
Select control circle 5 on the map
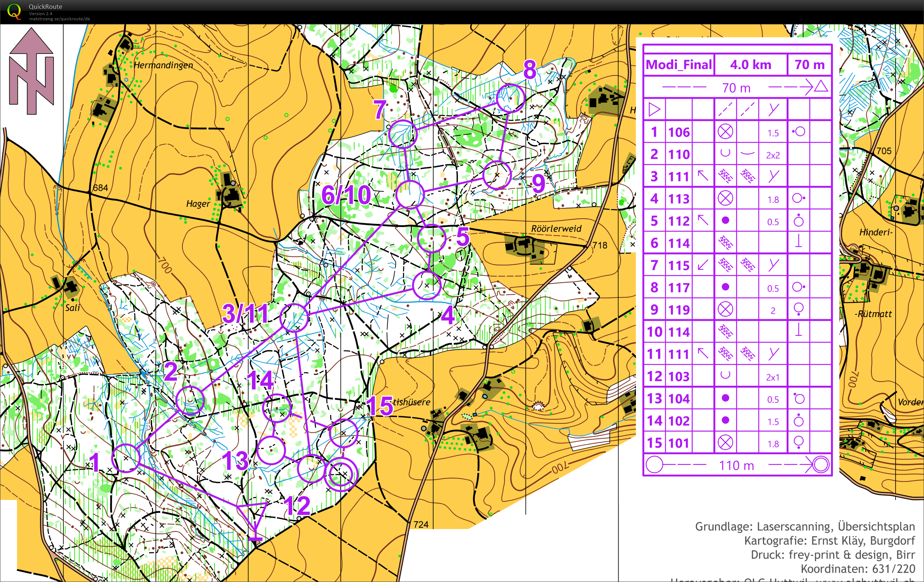[x=431, y=238]
